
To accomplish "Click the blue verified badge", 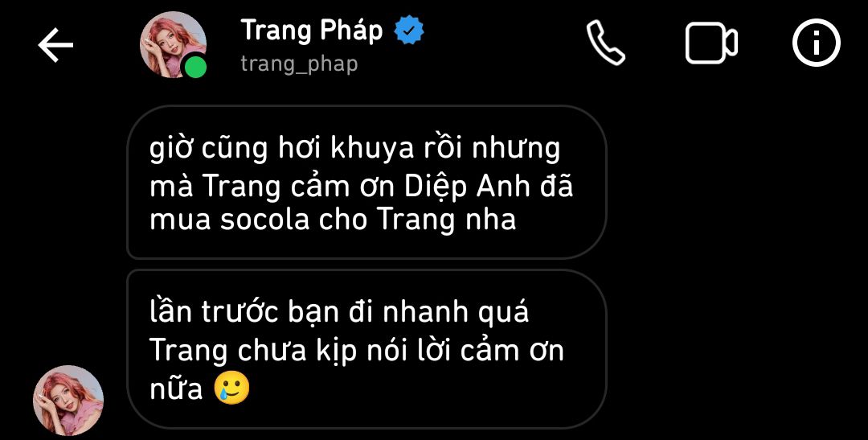I will [408, 31].
